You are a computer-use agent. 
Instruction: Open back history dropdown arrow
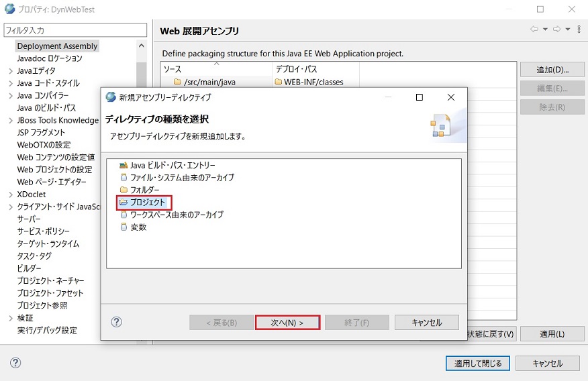545,30
